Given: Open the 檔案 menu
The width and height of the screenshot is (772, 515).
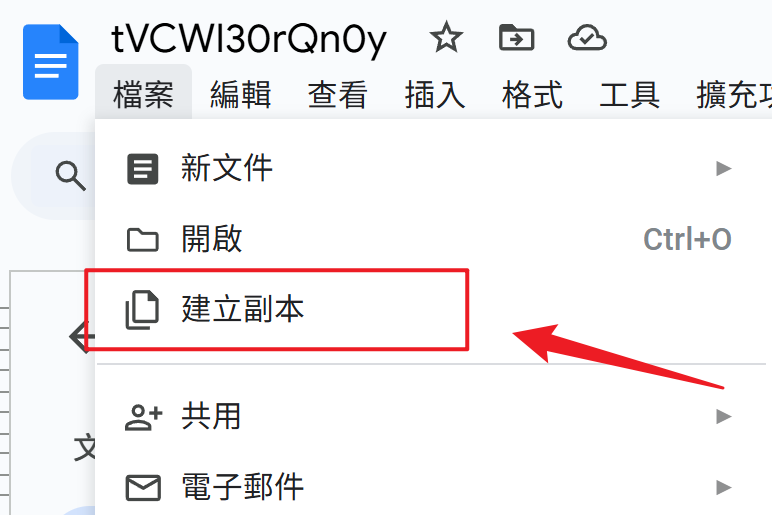Looking at the screenshot, I should (143, 94).
